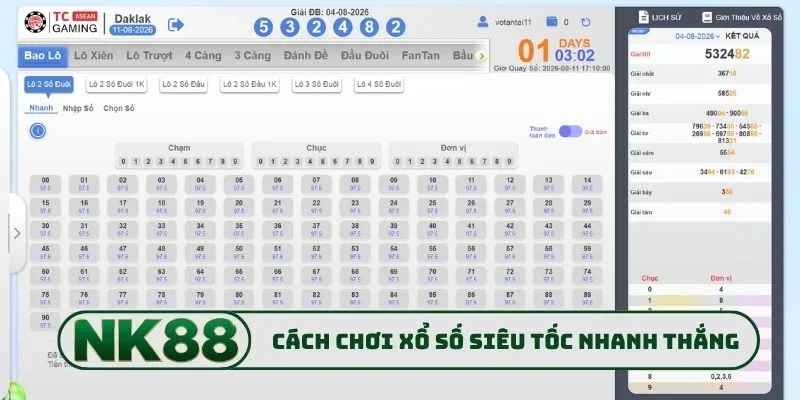Select the Lô 2 Số Đầu 1K option
800x400 pixels.
[x=250, y=85]
